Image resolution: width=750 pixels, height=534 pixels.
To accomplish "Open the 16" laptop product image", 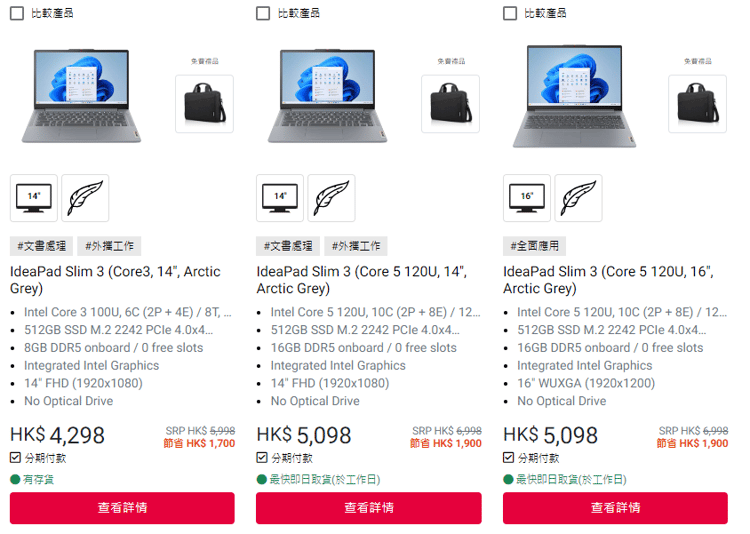I will 574,96.
